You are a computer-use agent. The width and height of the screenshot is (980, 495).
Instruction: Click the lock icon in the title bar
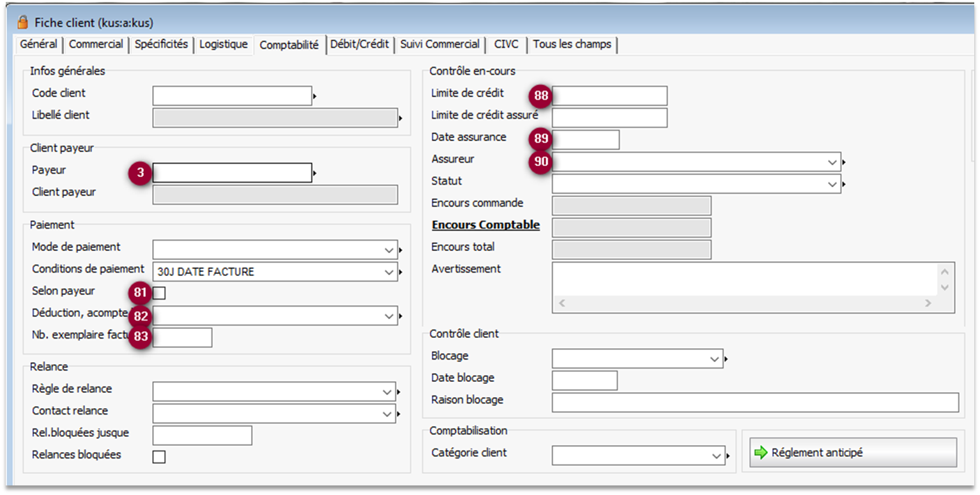(23, 23)
